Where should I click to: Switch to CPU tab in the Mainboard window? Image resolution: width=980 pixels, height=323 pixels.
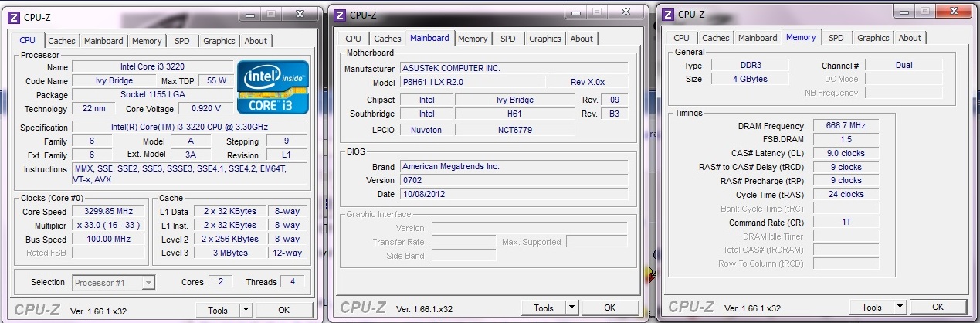[x=353, y=39]
